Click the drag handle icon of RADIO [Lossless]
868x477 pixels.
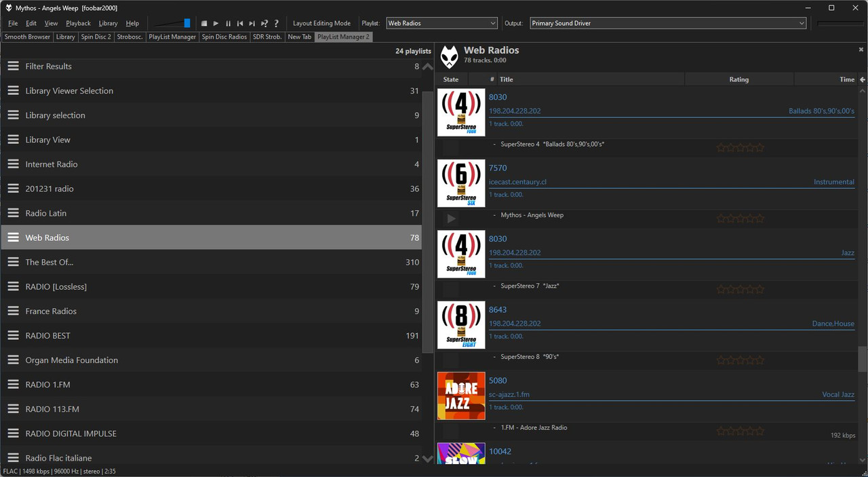(13, 286)
